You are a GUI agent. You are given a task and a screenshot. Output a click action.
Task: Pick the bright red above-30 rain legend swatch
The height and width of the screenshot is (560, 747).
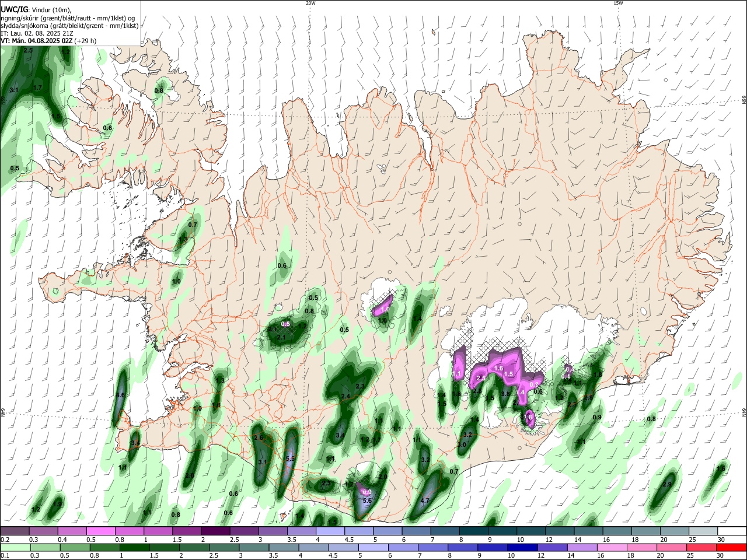coord(732,547)
